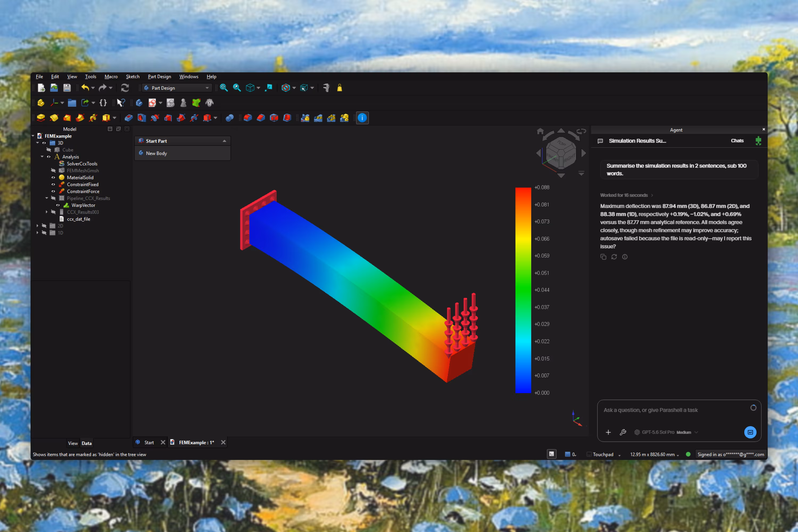Save the document with floppy disk icon
The height and width of the screenshot is (532, 798).
click(x=67, y=88)
